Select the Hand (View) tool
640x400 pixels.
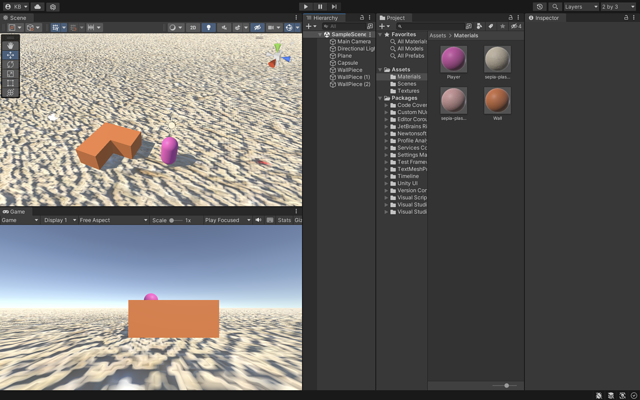click(11, 46)
